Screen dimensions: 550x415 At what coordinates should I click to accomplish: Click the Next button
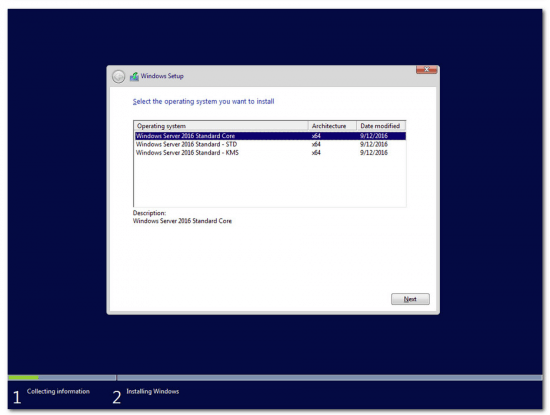(x=410, y=299)
